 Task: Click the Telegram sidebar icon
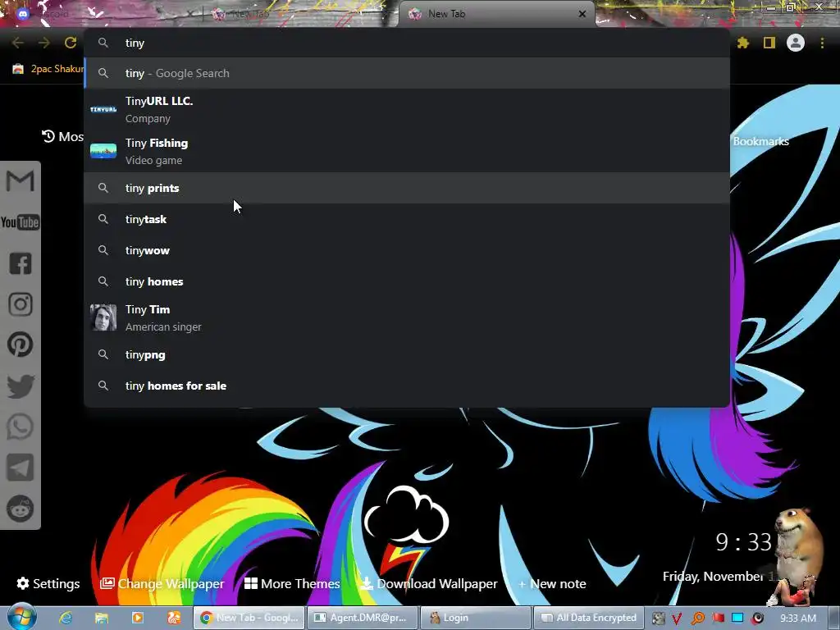click(21, 468)
